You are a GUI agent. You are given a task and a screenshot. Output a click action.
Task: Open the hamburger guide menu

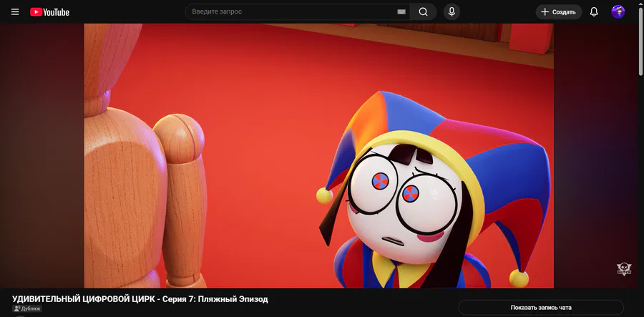[x=15, y=12]
